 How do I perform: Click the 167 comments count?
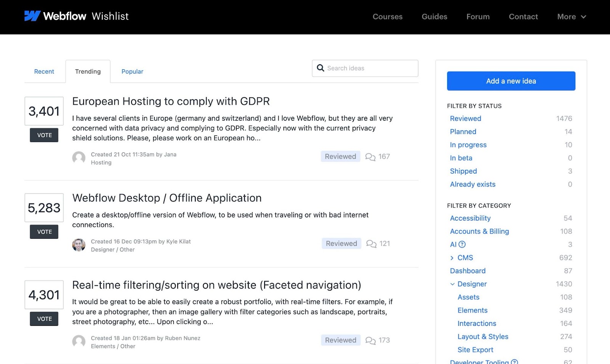pos(384,156)
